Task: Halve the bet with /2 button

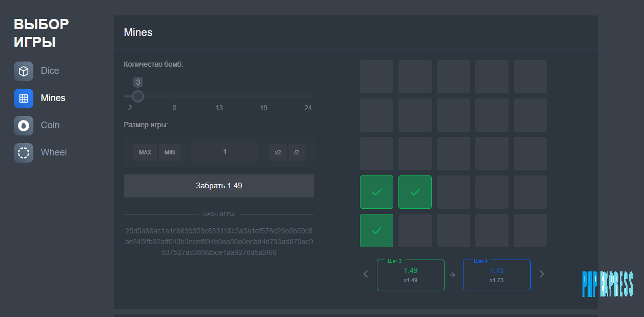Action: click(x=296, y=152)
